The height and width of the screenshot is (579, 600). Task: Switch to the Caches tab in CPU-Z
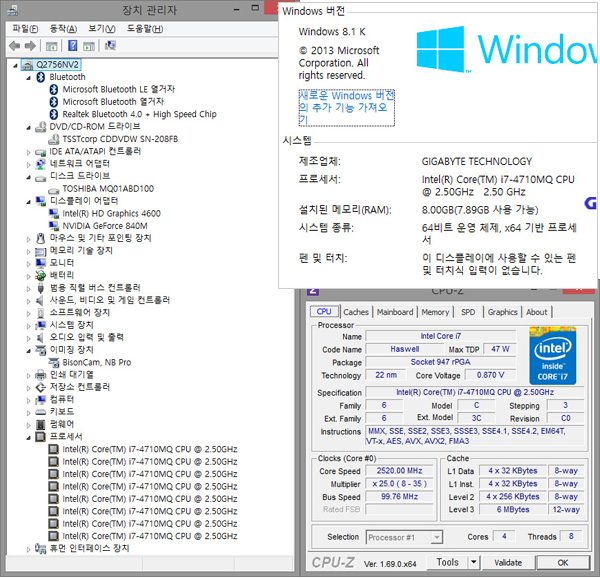(356, 312)
